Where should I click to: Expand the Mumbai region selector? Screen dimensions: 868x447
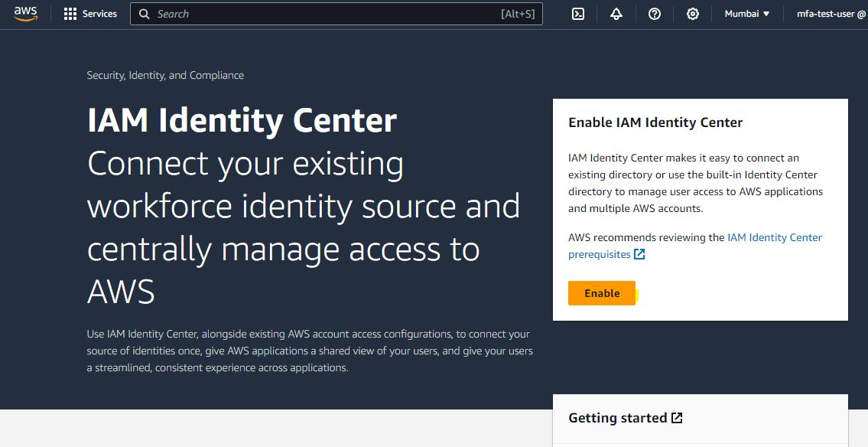746,14
